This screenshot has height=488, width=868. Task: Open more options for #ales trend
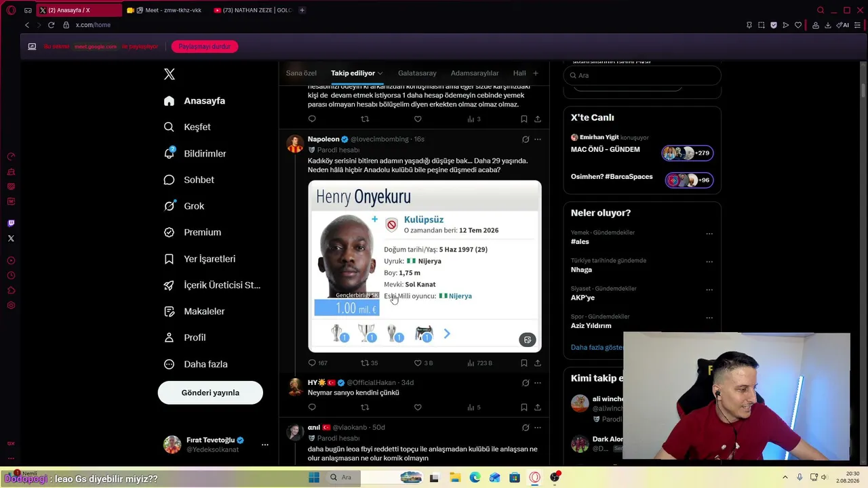tap(709, 234)
